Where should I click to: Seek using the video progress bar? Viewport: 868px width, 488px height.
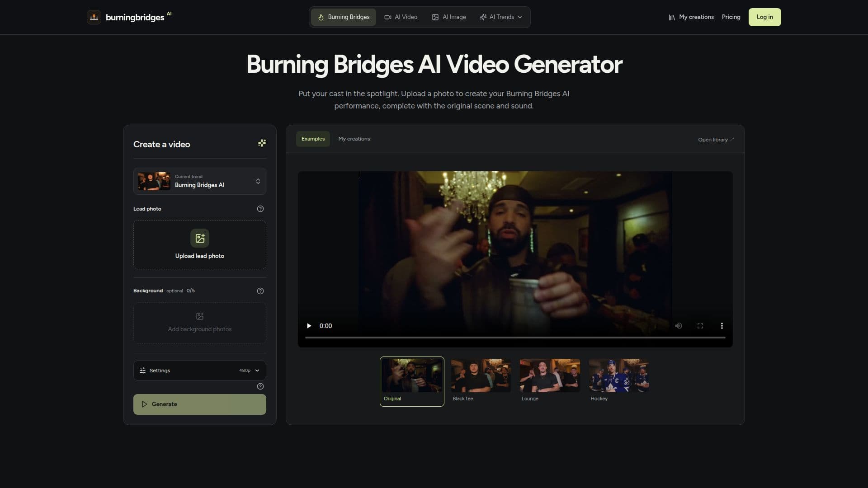pos(515,338)
